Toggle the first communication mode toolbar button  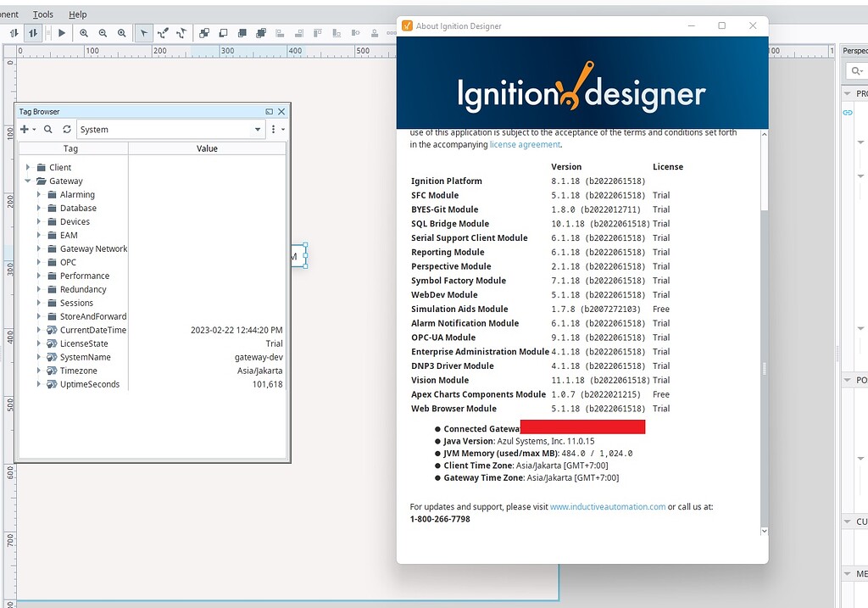click(x=14, y=33)
